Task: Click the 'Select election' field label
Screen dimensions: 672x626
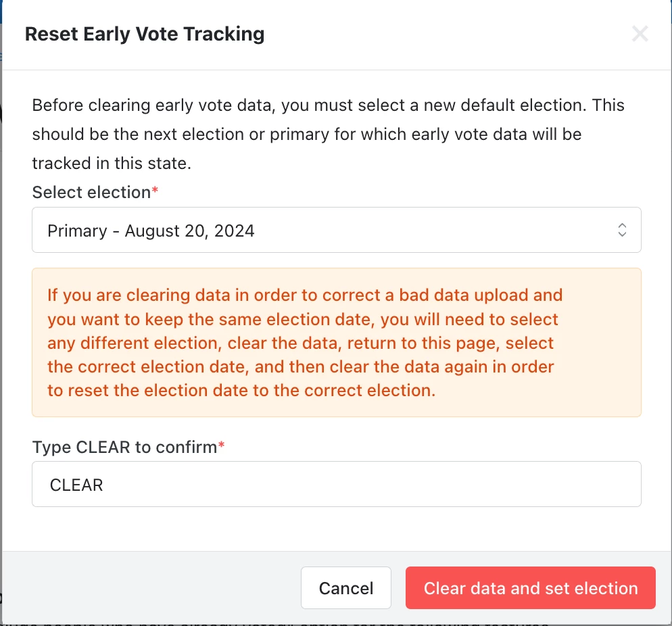Action: tap(91, 192)
